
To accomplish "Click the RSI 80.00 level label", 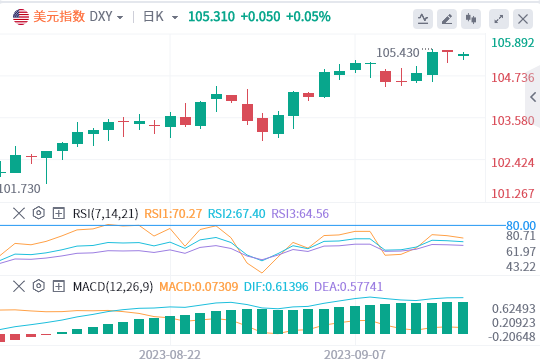I will (x=521, y=226).
